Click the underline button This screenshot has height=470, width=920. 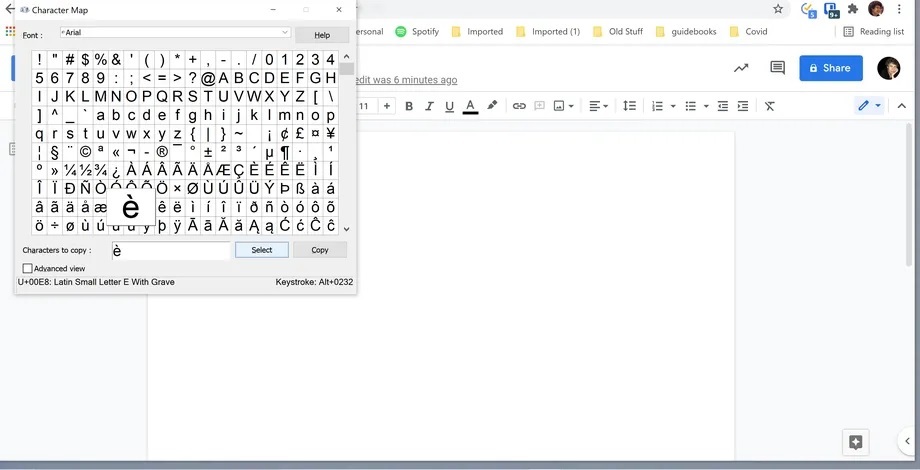pos(449,106)
